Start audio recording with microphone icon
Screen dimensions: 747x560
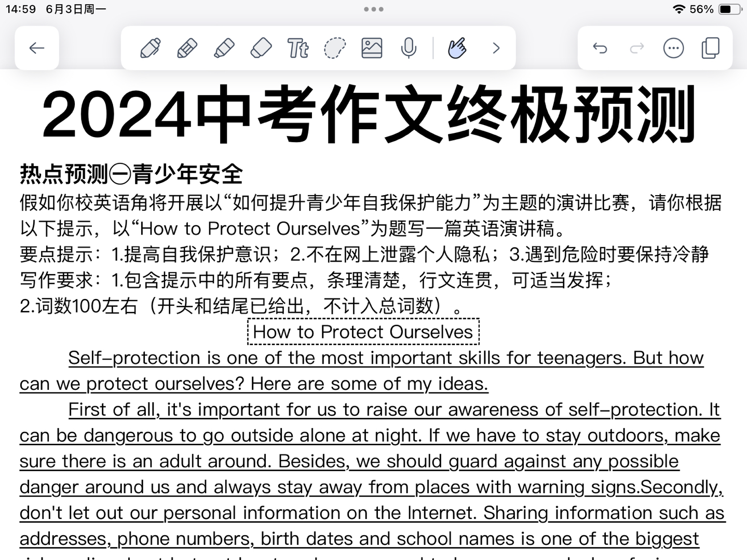coord(409,48)
